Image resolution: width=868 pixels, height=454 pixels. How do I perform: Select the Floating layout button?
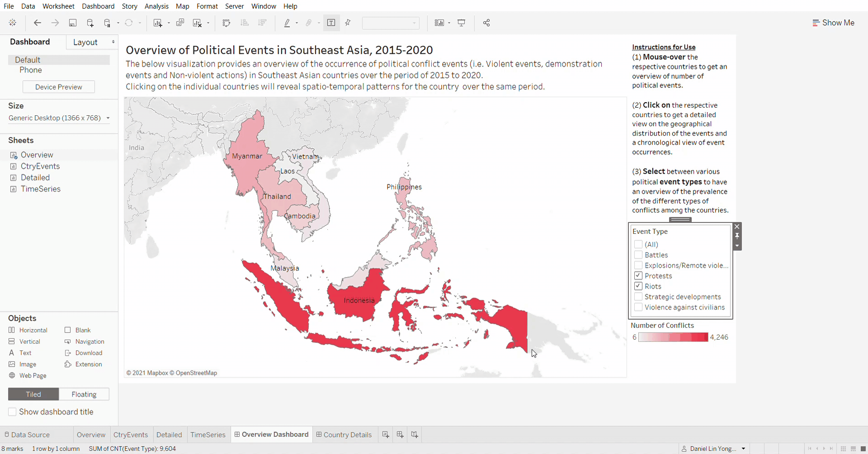84,394
